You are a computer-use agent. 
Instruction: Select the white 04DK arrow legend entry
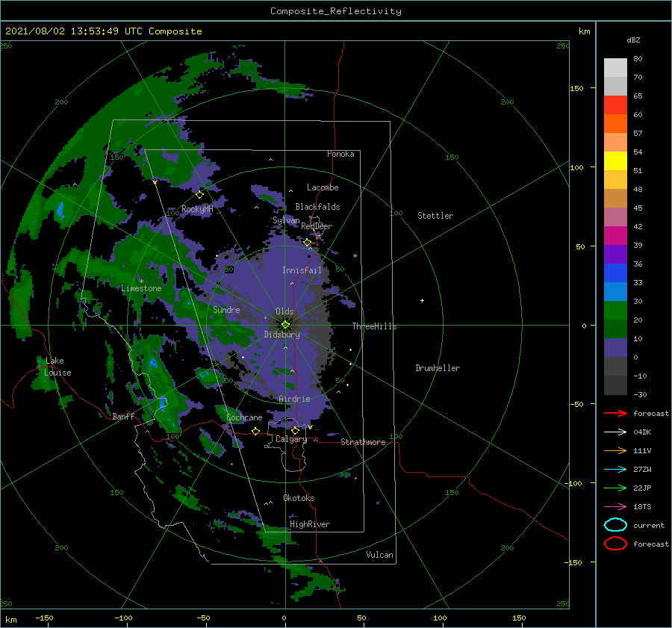click(x=615, y=432)
